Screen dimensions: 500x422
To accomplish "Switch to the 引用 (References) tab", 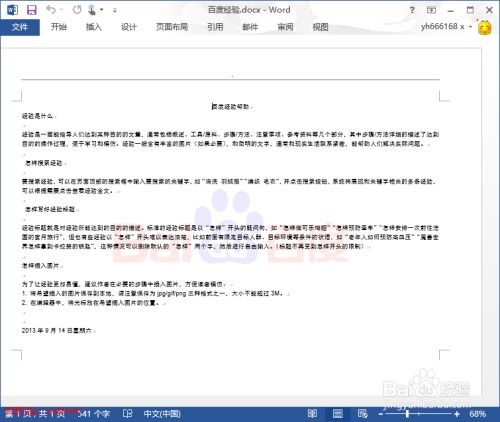I will [215, 27].
